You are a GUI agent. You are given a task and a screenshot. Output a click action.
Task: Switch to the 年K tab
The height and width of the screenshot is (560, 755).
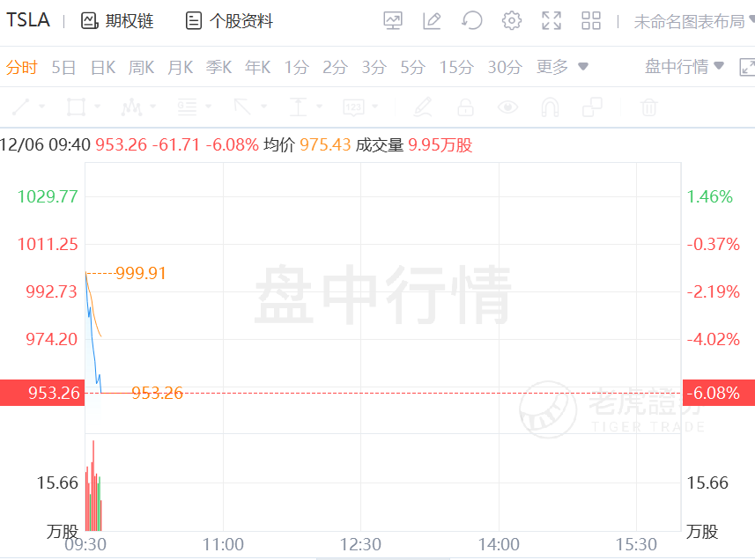[257, 67]
